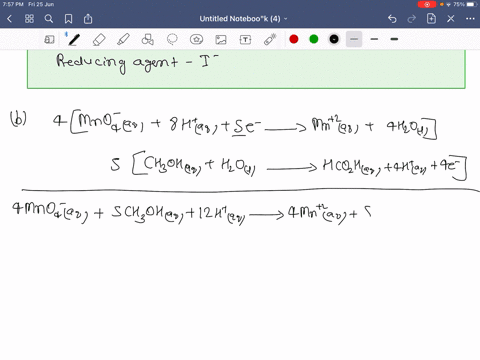Select the Pen tool
Screen dimensions: 480x360
(74, 39)
